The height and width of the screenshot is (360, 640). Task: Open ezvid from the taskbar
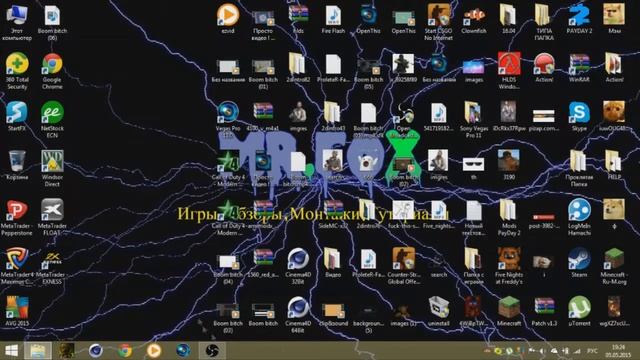coord(154,351)
